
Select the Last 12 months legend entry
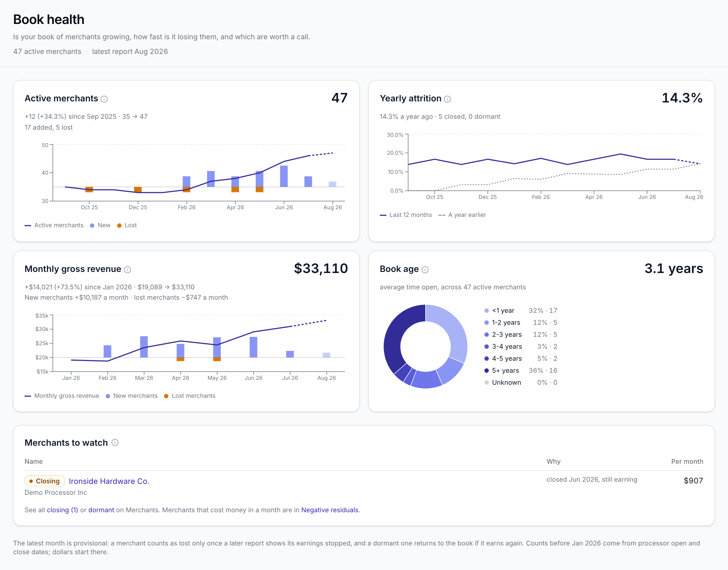(x=406, y=215)
